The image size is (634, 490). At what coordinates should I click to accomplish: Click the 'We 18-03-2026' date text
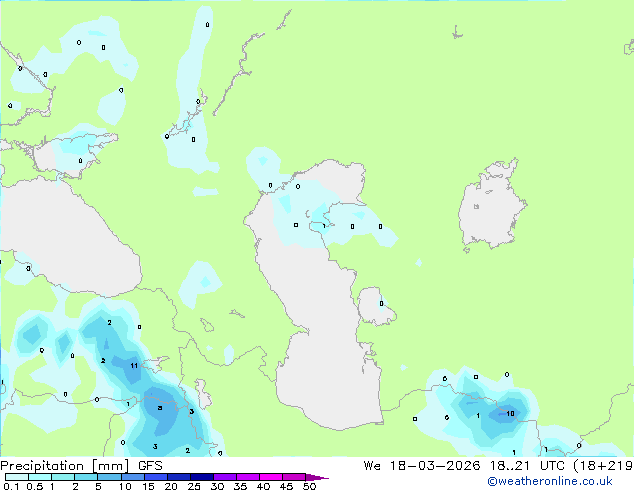(422, 466)
